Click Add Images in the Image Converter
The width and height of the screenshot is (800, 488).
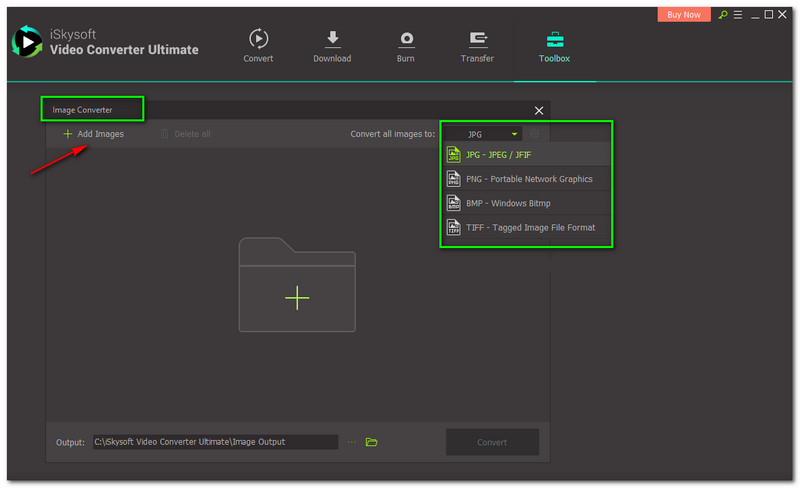point(93,134)
